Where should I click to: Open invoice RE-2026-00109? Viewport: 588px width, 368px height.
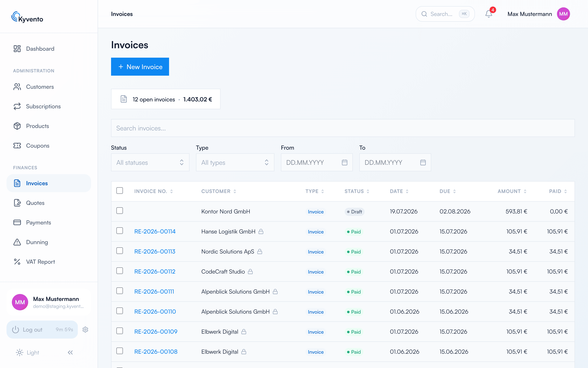pyautogui.click(x=156, y=332)
